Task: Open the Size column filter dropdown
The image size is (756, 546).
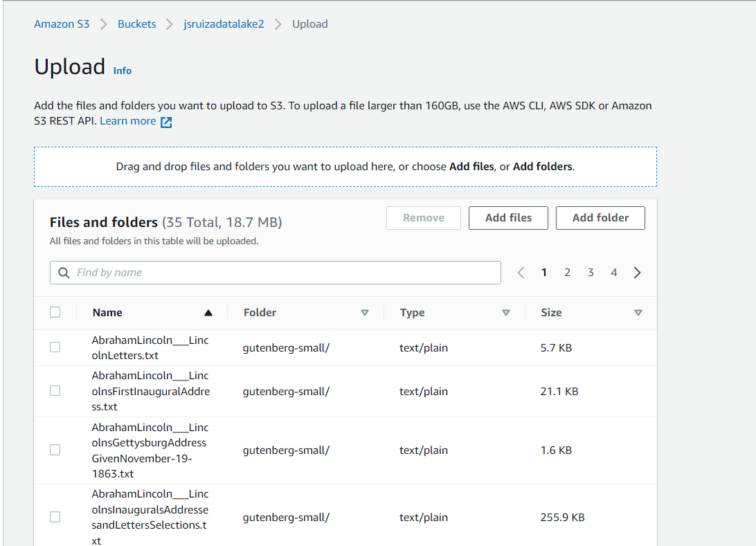Action: [x=638, y=313]
